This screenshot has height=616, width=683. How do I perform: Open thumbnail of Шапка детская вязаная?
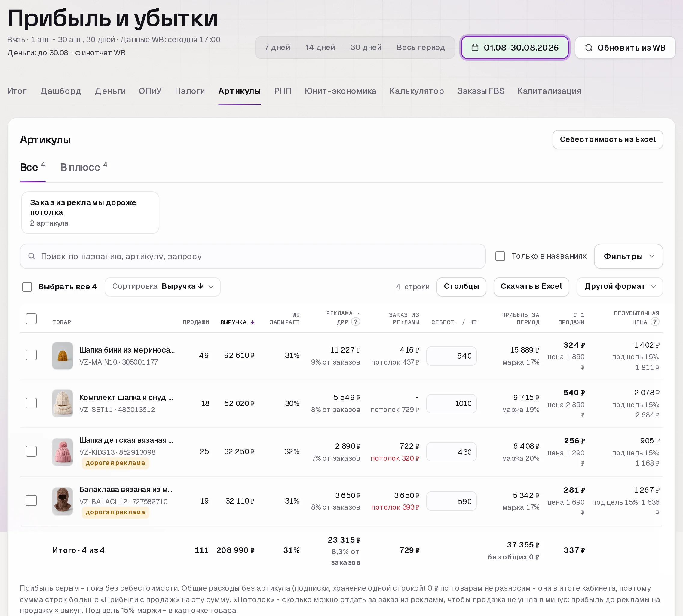click(x=63, y=451)
